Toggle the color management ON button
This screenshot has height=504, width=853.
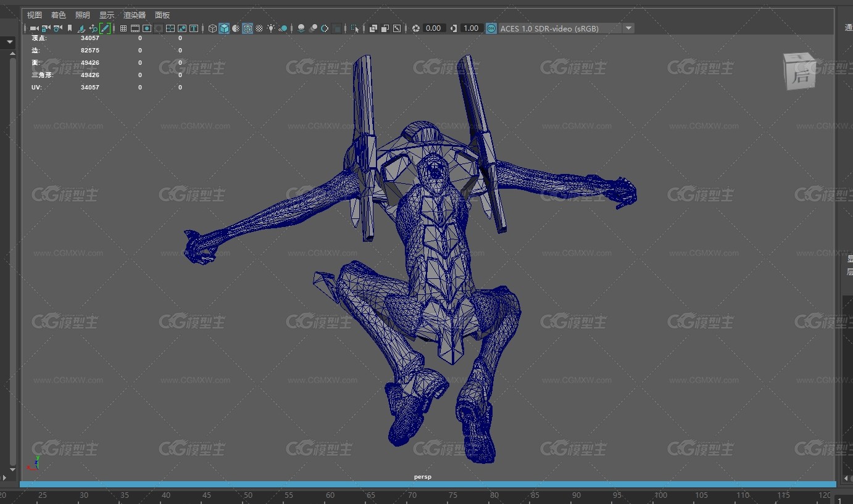click(x=491, y=28)
